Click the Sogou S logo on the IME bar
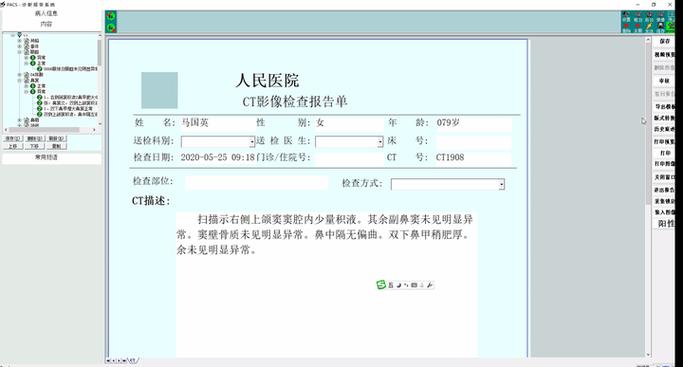683x367 pixels. 381,285
